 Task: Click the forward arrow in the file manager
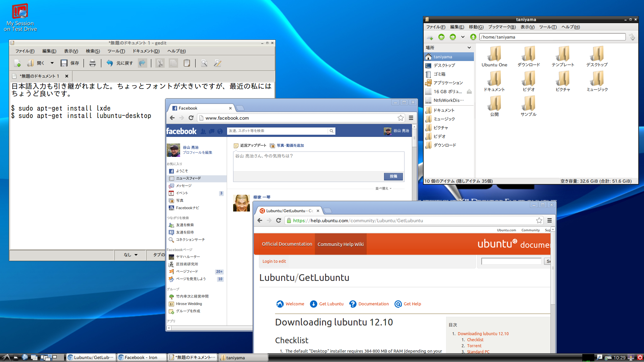[x=453, y=37]
